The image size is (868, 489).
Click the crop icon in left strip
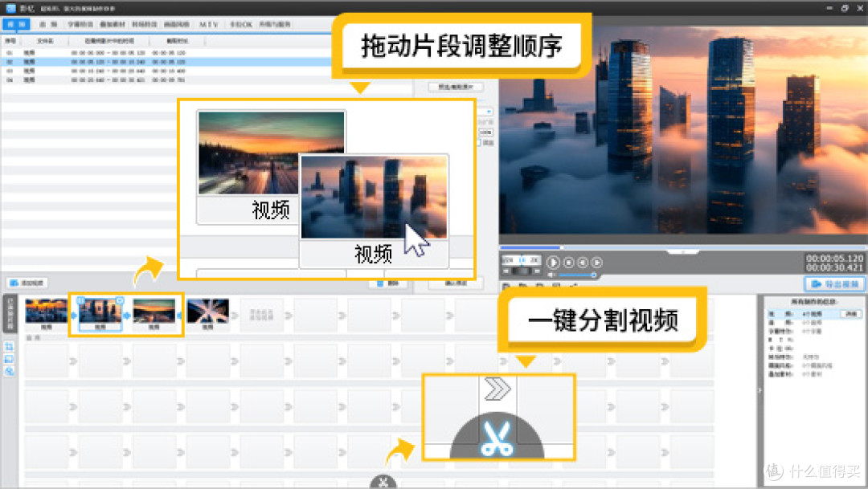[10, 347]
